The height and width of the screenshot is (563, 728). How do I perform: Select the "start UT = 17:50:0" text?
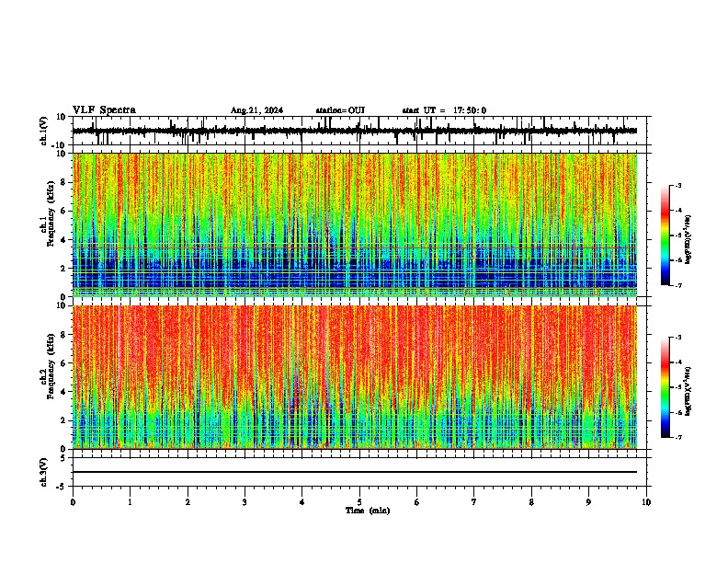click(x=444, y=110)
